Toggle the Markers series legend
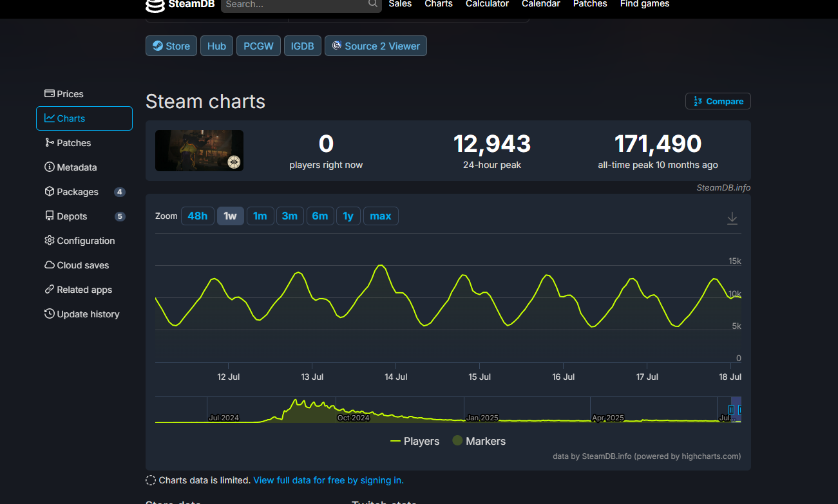Image resolution: width=838 pixels, height=504 pixels. 479,441
